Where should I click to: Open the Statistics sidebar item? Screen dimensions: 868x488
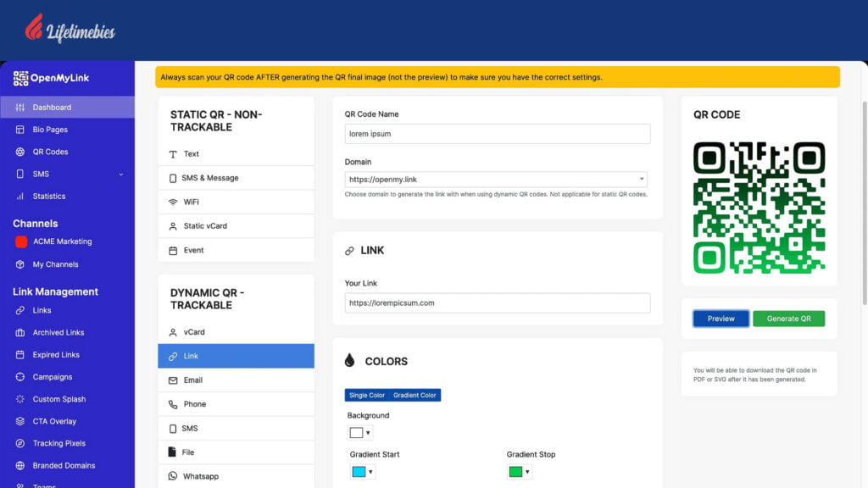pos(67,196)
